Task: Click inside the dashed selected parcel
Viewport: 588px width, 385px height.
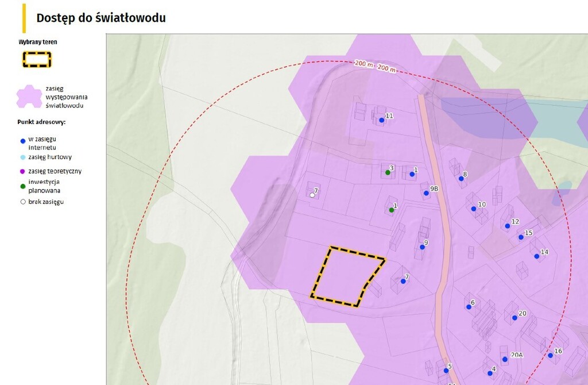Action: click(x=345, y=277)
